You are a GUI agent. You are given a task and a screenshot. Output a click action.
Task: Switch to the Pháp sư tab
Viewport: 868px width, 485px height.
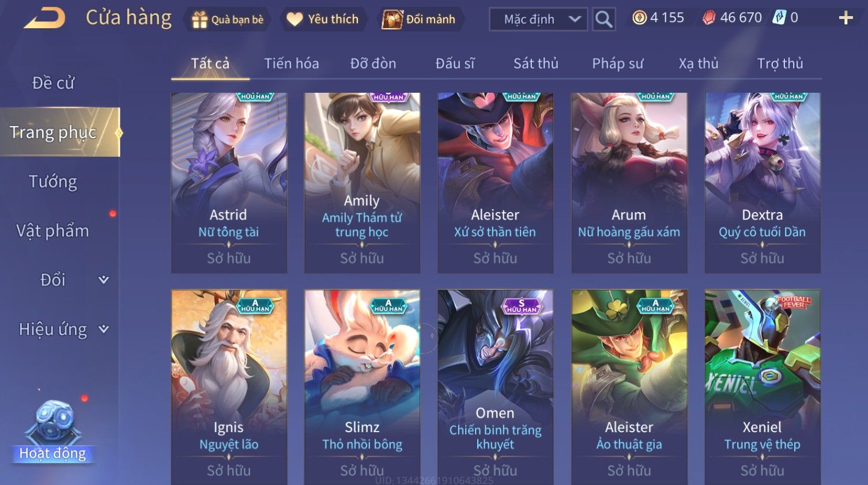pyautogui.click(x=617, y=63)
